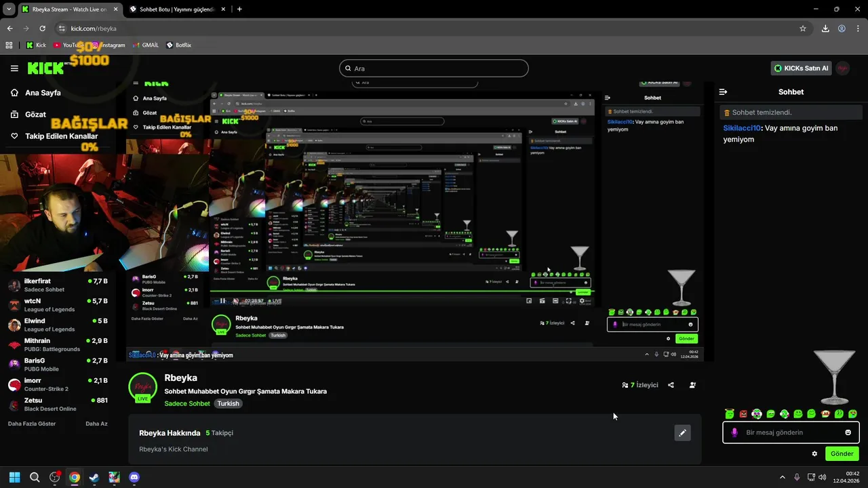This screenshot has height=488, width=868.
Task: Focus the Ara search box
Action: pos(434,68)
